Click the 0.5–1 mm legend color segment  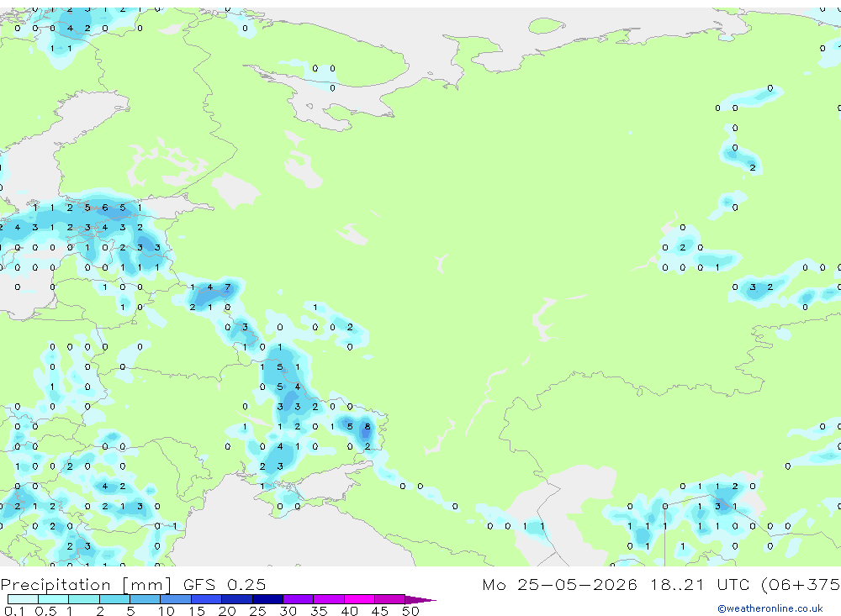coord(54,599)
